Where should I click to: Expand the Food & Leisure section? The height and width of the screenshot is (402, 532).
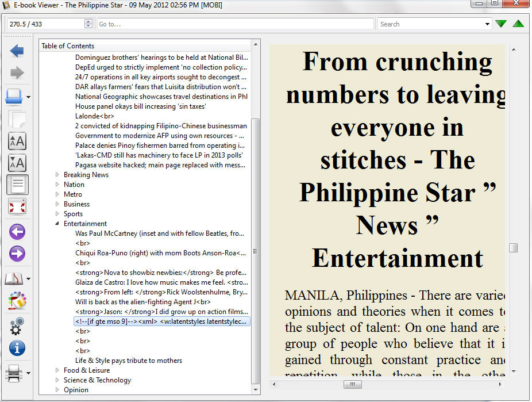(x=57, y=370)
